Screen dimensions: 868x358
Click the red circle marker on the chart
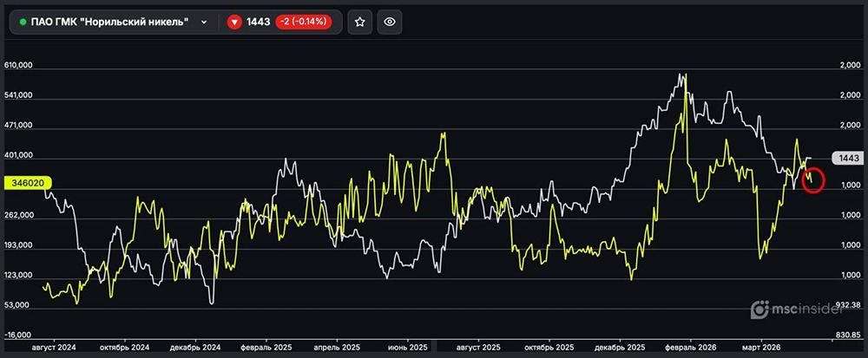click(x=812, y=180)
